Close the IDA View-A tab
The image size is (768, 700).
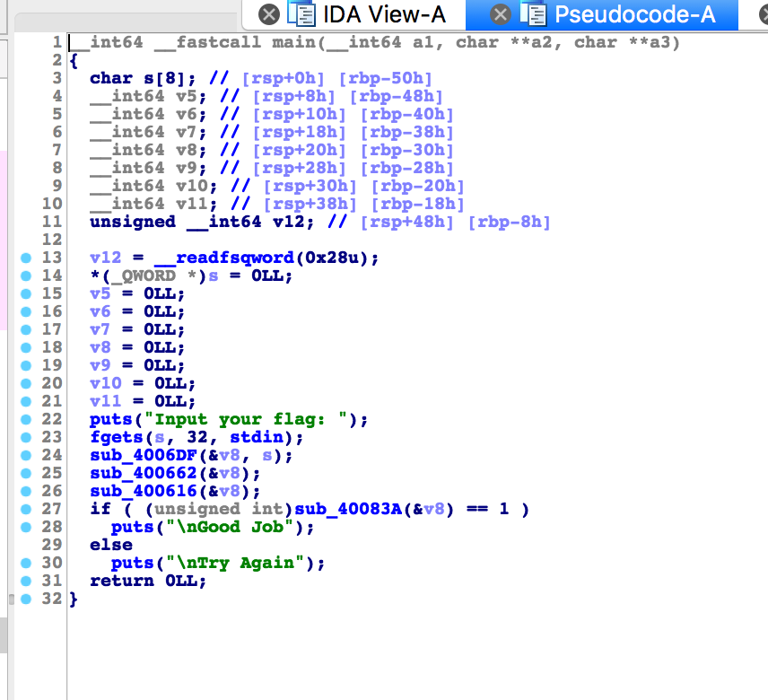pos(269,14)
